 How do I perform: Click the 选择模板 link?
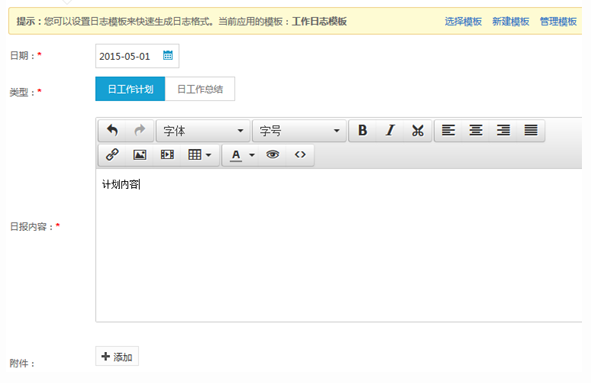[x=463, y=21]
